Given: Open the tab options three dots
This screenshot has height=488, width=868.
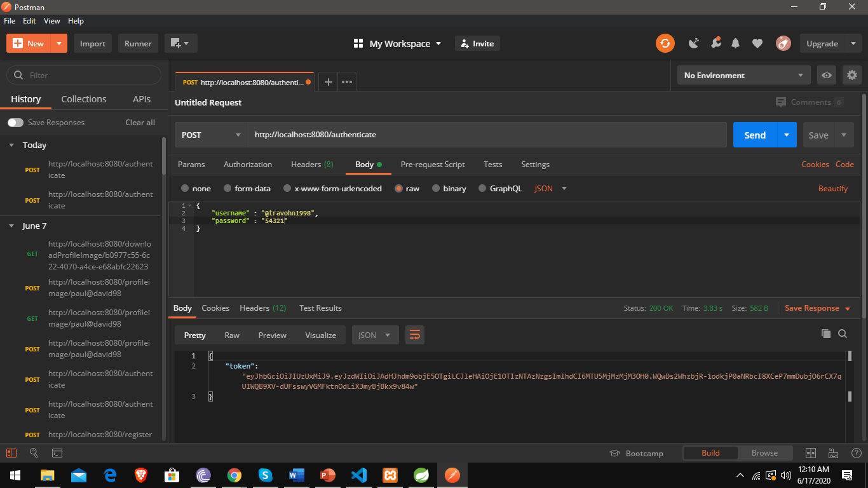Looking at the screenshot, I should pyautogui.click(x=347, y=82).
